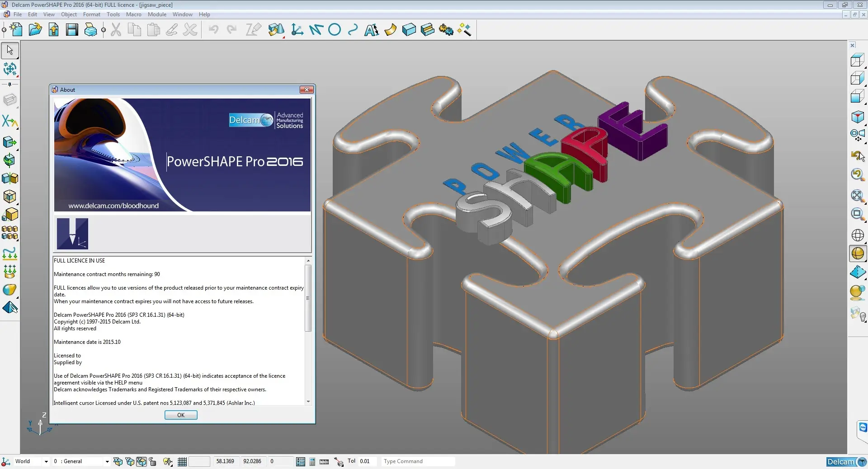Click the drafting module thumbnail in About dialog

[72, 234]
